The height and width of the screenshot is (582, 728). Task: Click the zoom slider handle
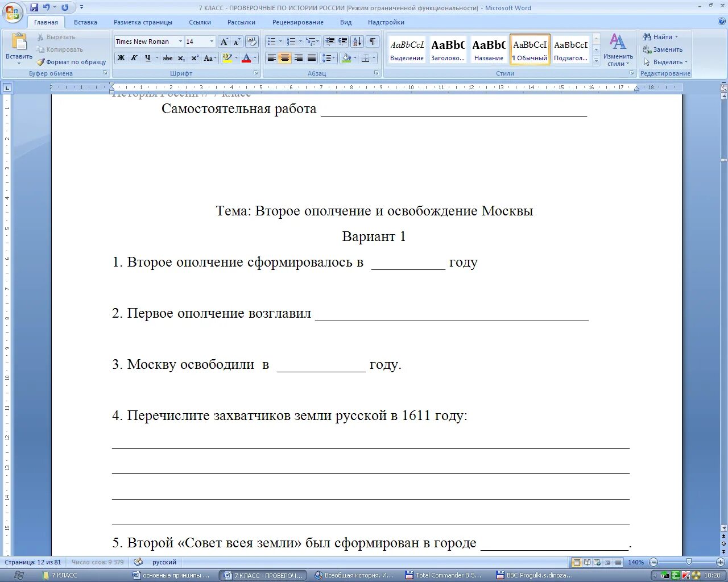click(x=689, y=562)
